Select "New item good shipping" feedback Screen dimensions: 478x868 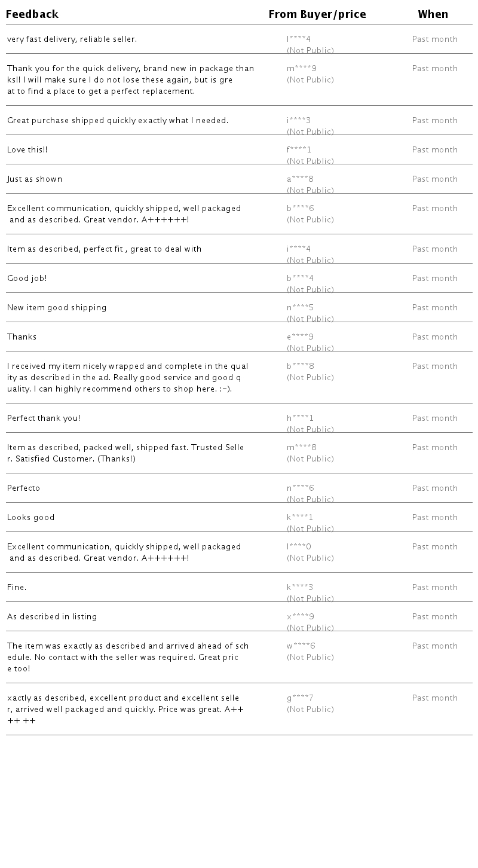click(57, 308)
